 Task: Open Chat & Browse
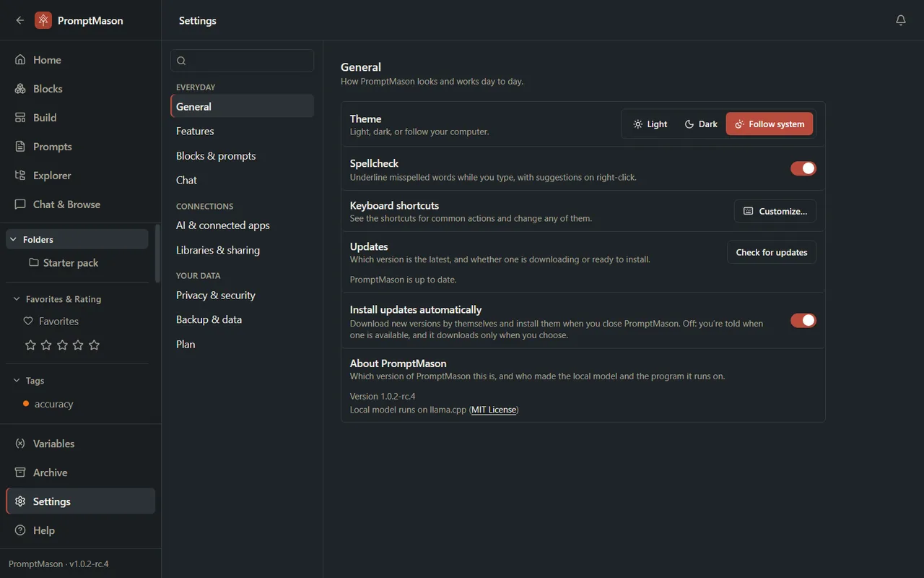[80, 204]
